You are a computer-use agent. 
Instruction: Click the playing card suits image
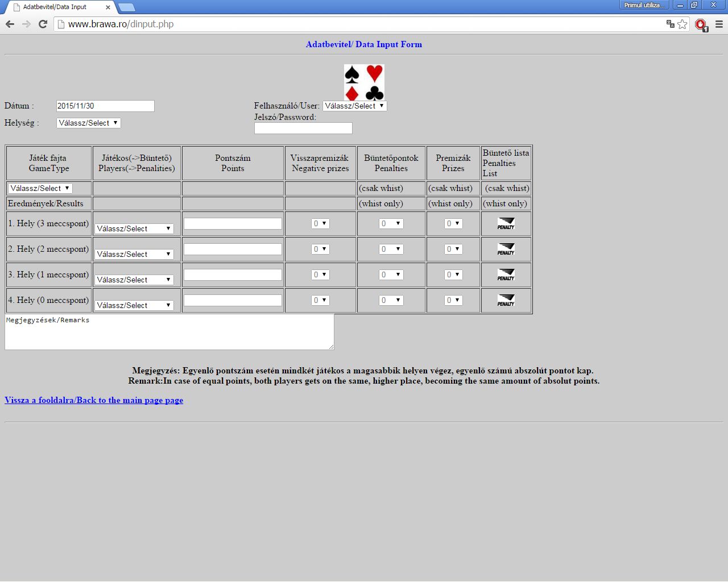click(x=364, y=82)
